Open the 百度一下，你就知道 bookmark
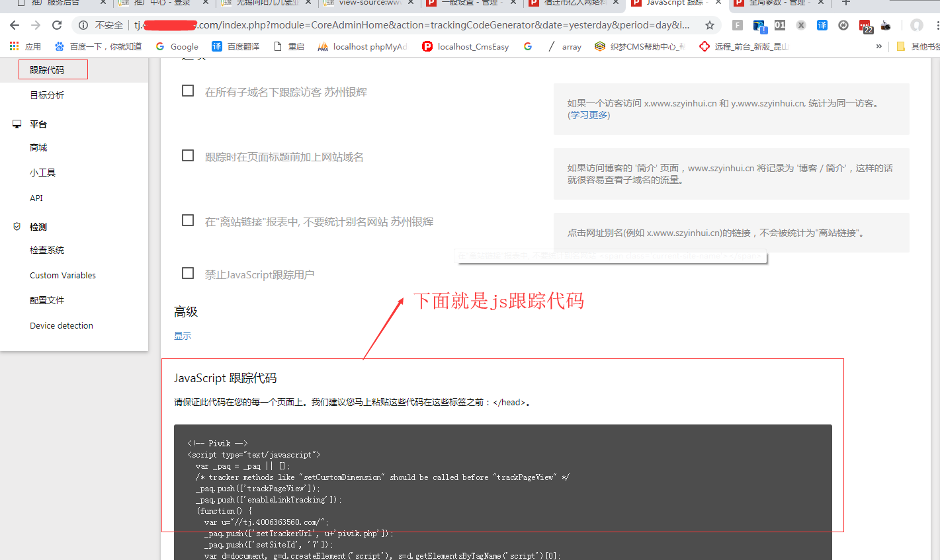Image resolution: width=940 pixels, height=560 pixels. point(99,46)
